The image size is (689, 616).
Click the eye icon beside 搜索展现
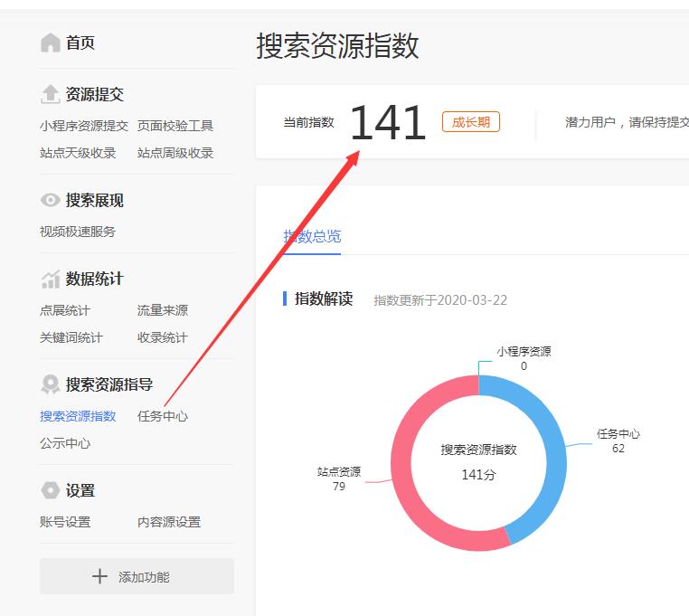point(50,200)
